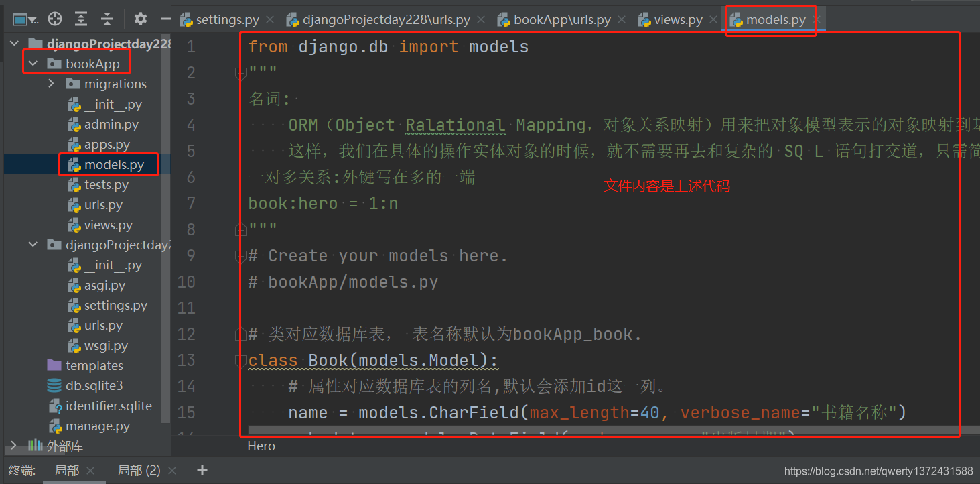This screenshot has width=980, height=484.
Task: Collapse the inner djangoProjectday folder chevron
Action: click(x=33, y=245)
